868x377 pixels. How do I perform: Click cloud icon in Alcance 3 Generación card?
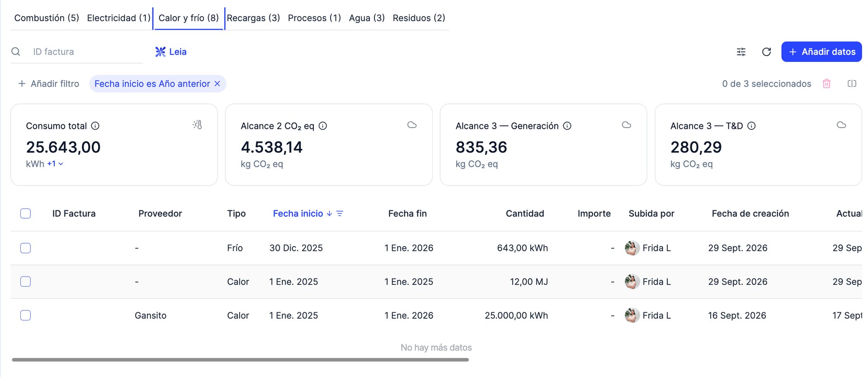click(x=627, y=125)
